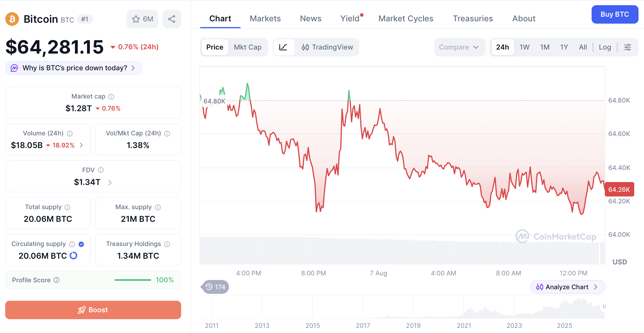Open chart settings sliders icon
This screenshot has width=644, height=333.
click(628, 47)
